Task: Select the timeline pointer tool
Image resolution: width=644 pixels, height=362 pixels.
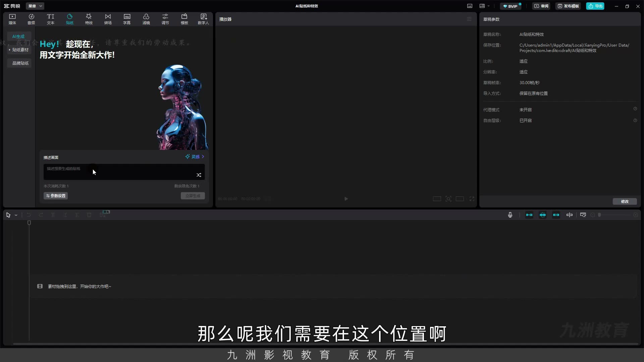Action: [x=8, y=215]
